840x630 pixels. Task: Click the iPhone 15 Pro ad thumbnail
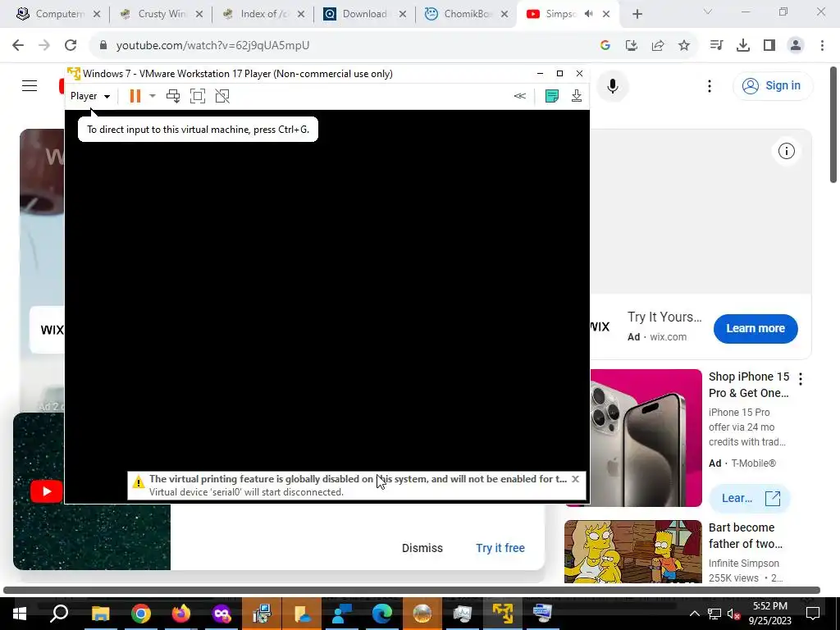[646, 438]
